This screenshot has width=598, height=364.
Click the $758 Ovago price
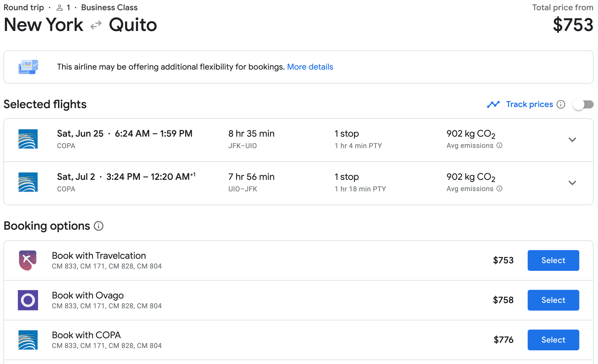[503, 300]
